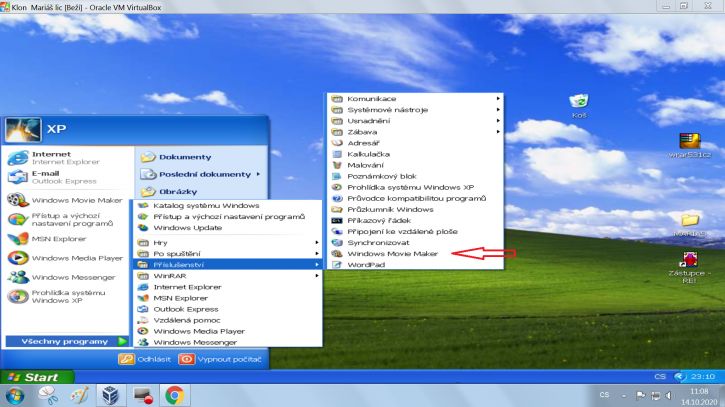Screen dimensions: 725x407
Task: Open Průzkumník Windows
Action: (x=415, y=210)
